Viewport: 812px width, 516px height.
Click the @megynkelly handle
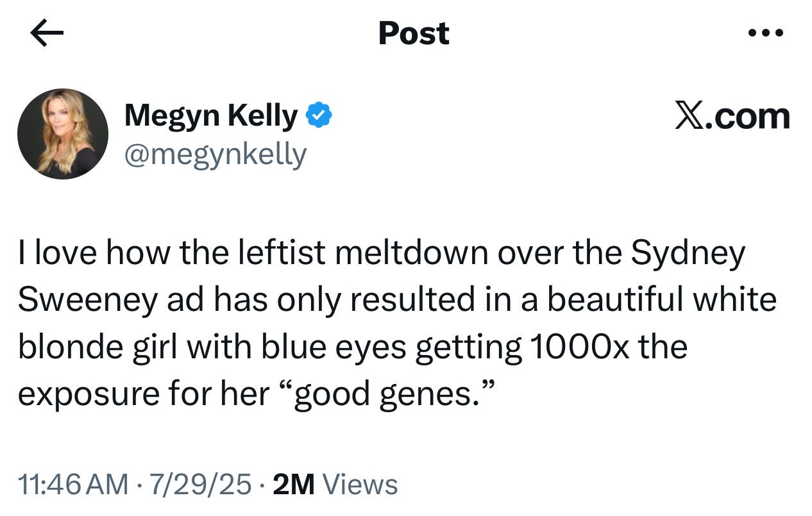(215, 154)
